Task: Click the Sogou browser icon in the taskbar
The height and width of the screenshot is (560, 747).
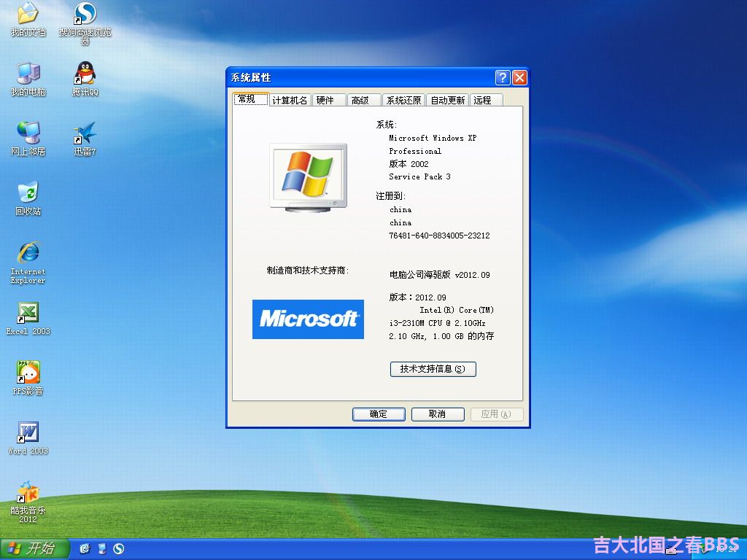Action: click(119, 548)
